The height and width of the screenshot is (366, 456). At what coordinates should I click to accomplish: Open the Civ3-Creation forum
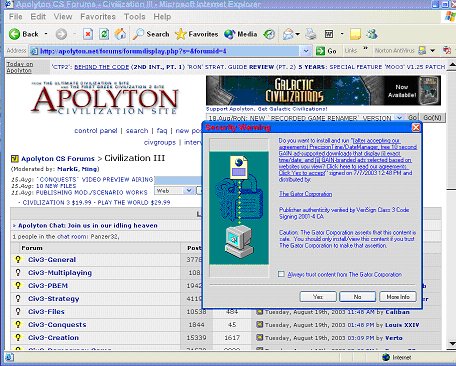(53, 338)
